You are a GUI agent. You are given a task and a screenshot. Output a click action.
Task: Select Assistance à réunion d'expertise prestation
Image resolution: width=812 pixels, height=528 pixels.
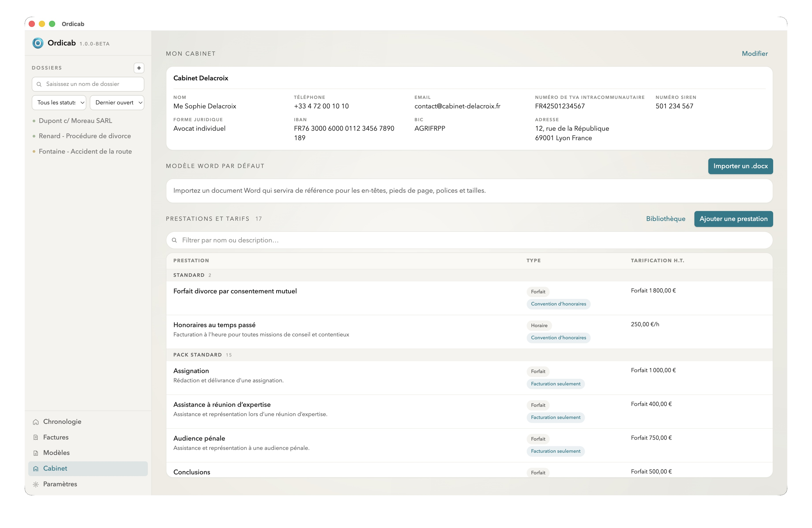coord(469,411)
